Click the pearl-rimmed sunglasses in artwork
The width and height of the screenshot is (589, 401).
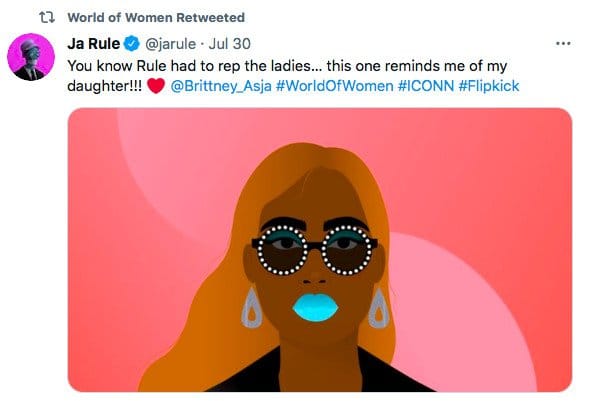coord(315,249)
